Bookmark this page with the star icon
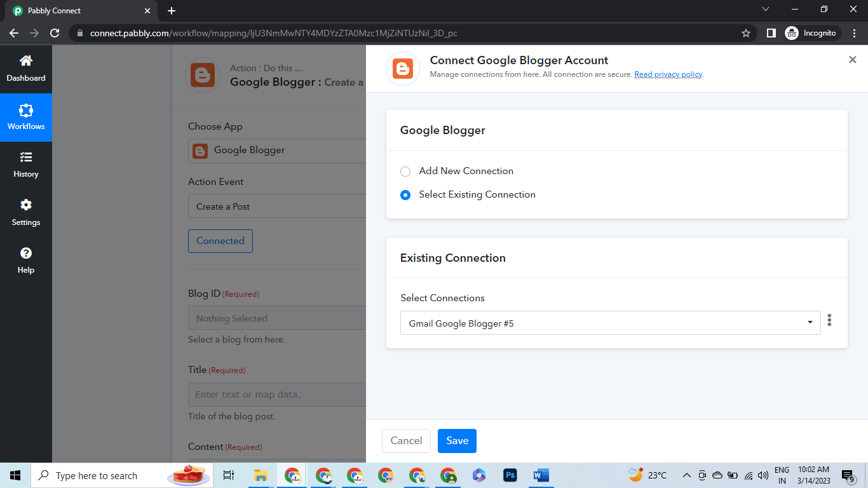This screenshot has width=868, height=488. (746, 33)
